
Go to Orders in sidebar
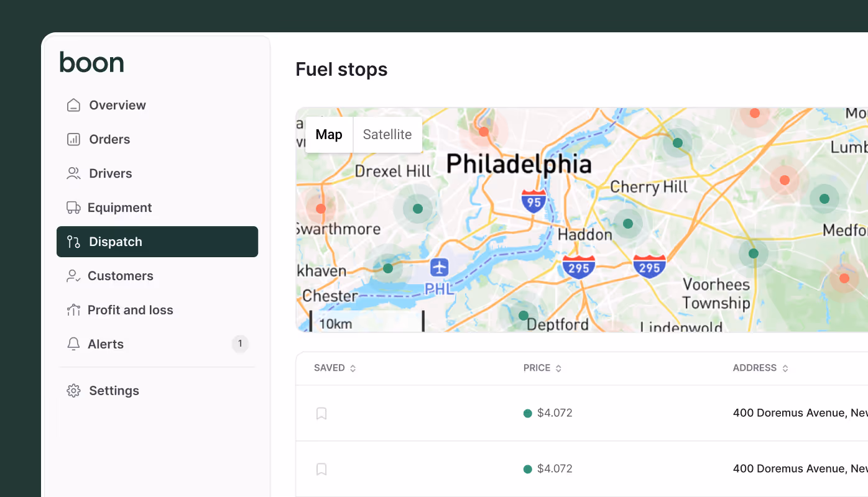point(157,139)
